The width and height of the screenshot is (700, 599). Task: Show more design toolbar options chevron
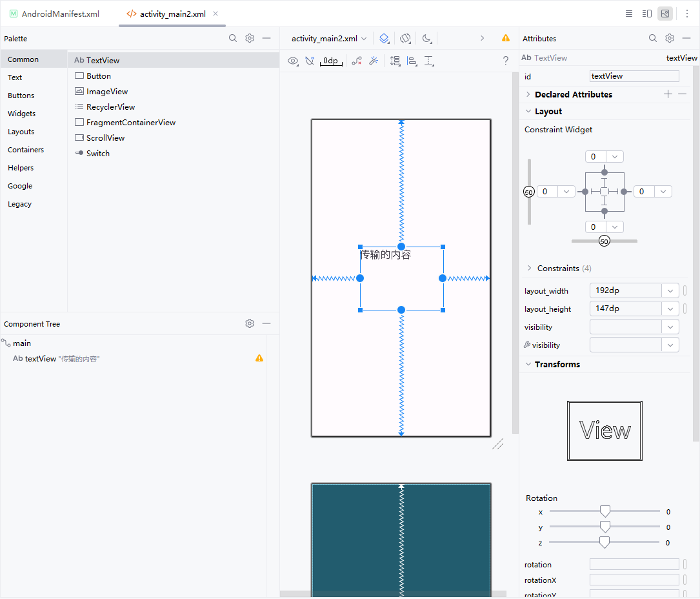click(x=482, y=39)
